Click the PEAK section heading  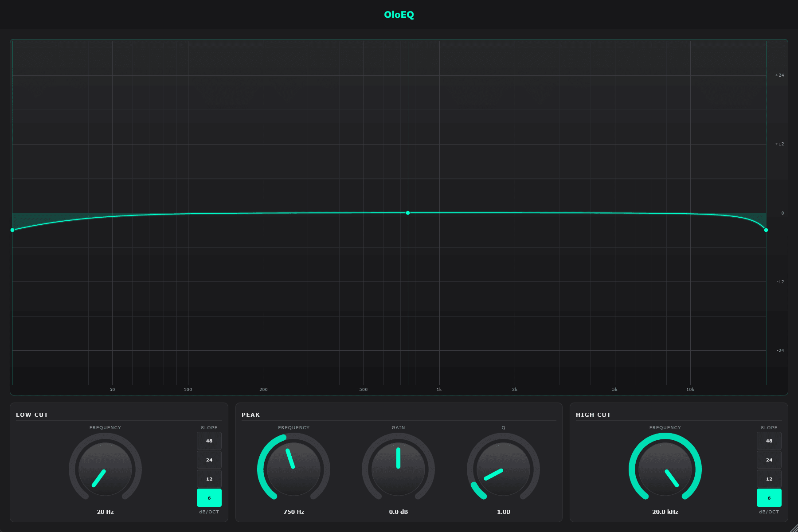[x=251, y=415]
